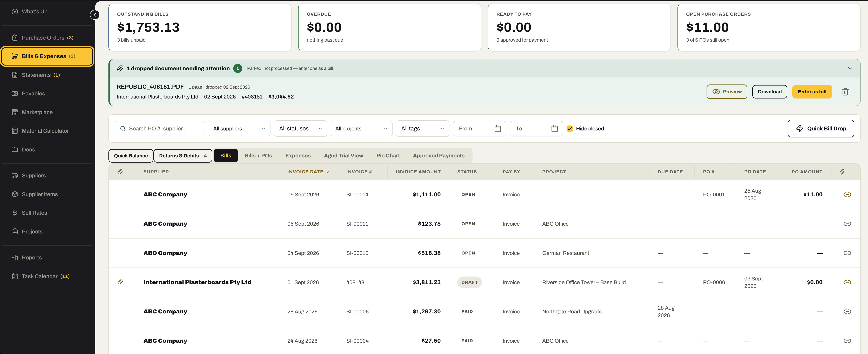Click the Search PO #, supplier field

[x=160, y=129]
